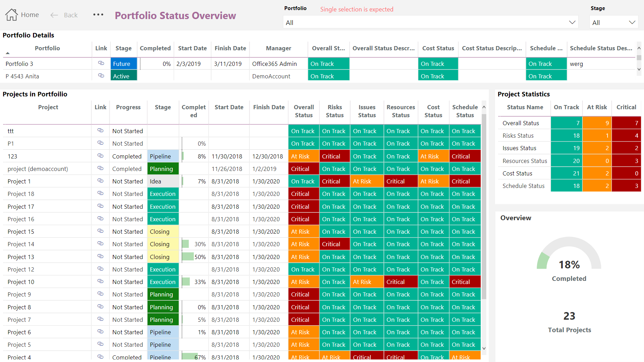Sort by Portfolio column header
Image resolution: width=644 pixels, height=362 pixels.
pos(47,48)
